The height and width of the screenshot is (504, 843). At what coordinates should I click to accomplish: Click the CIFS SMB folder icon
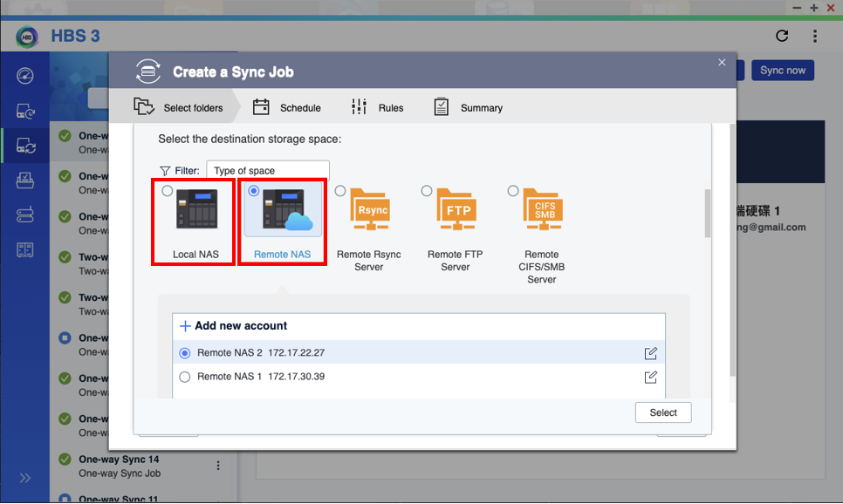click(543, 209)
